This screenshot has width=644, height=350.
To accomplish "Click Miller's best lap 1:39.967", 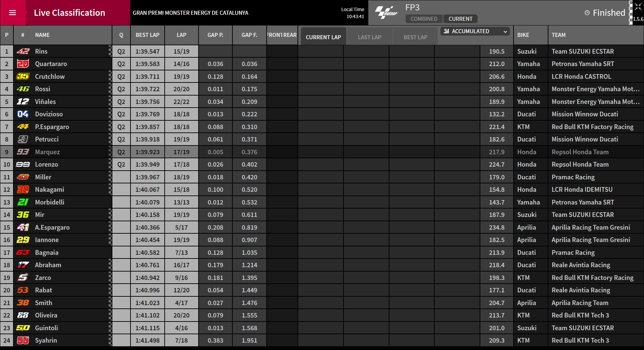I will (x=148, y=177).
